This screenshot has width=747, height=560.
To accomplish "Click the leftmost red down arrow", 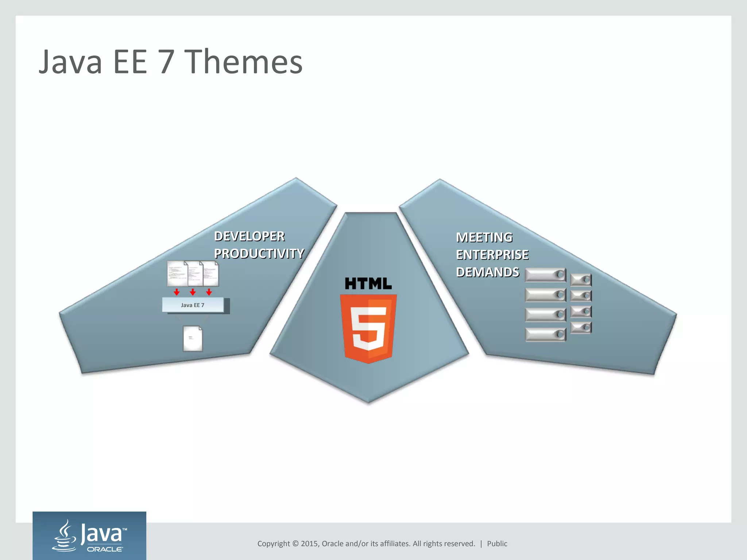I will pos(177,292).
